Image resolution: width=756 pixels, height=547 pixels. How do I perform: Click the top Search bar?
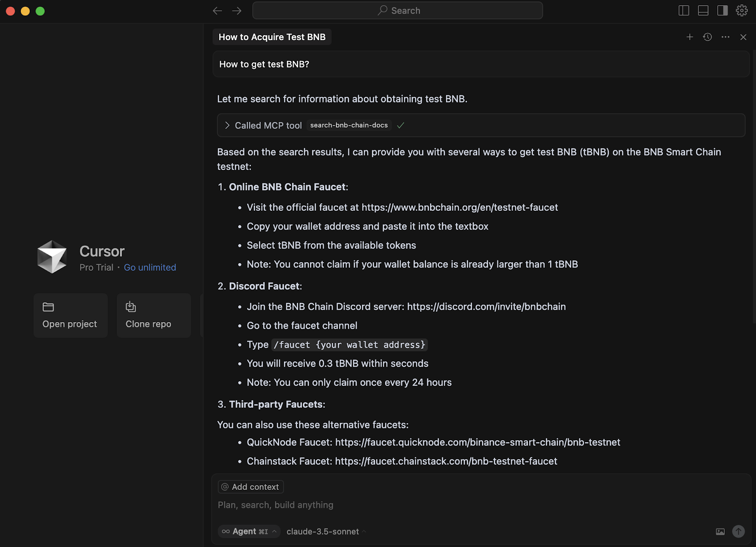[x=397, y=10]
